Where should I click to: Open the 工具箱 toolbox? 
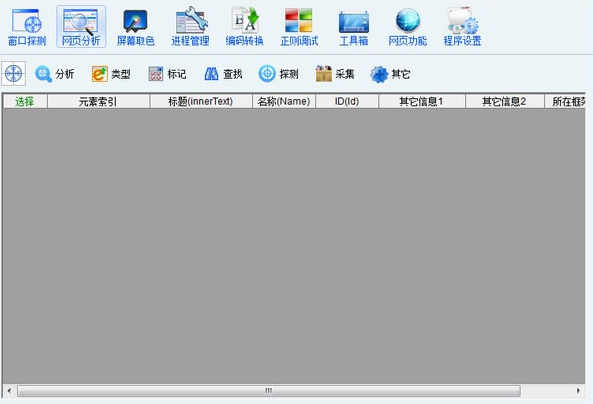[354, 27]
